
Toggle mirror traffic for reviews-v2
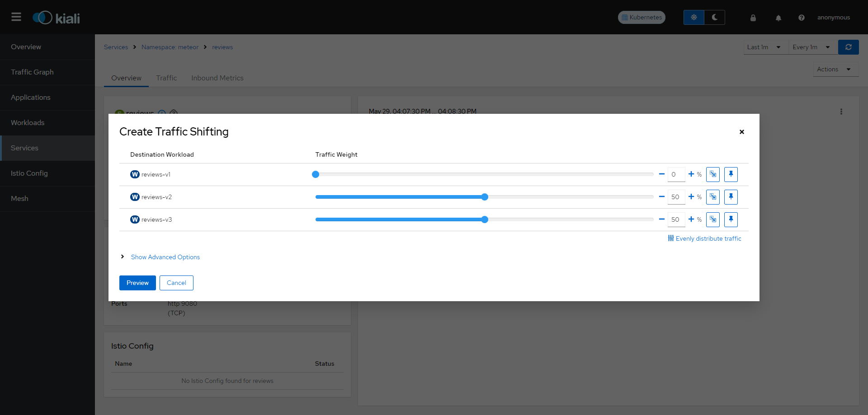pos(713,197)
